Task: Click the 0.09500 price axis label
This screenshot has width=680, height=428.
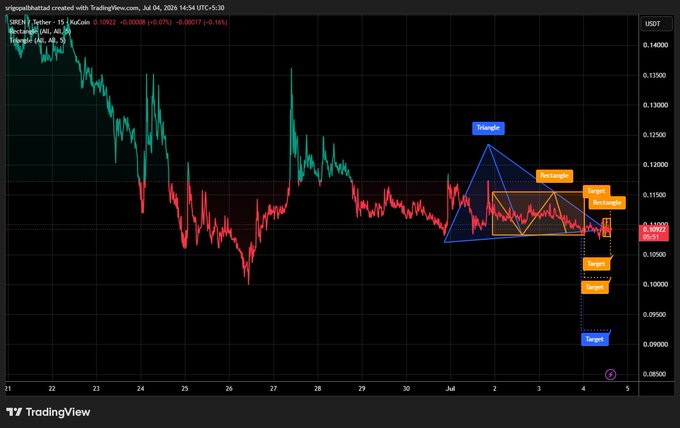Action: click(655, 314)
